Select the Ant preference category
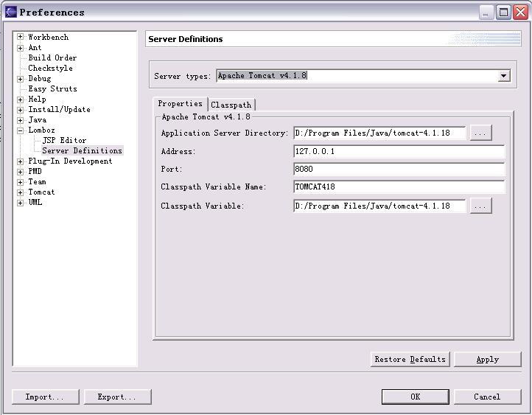The image size is (532, 415). [35, 47]
